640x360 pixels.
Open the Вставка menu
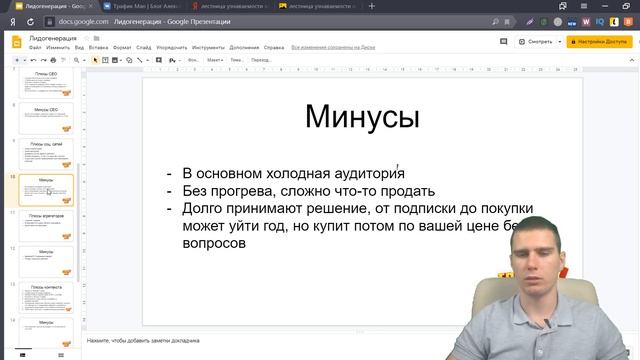click(x=98, y=48)
